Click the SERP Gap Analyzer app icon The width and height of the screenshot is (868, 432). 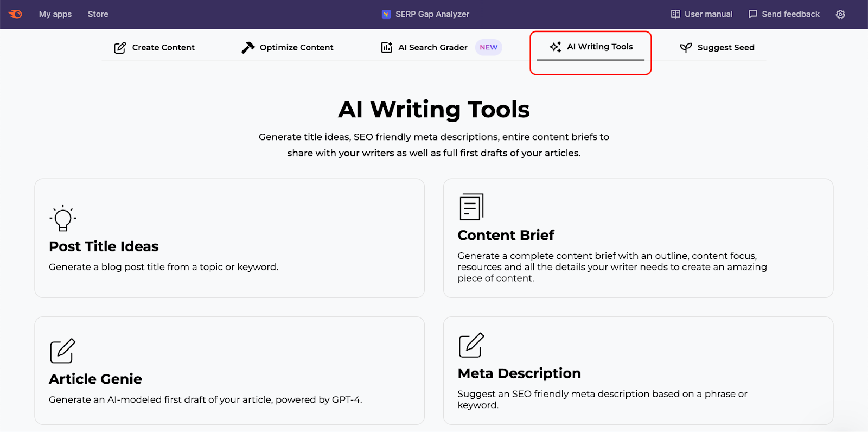(386, 14)
